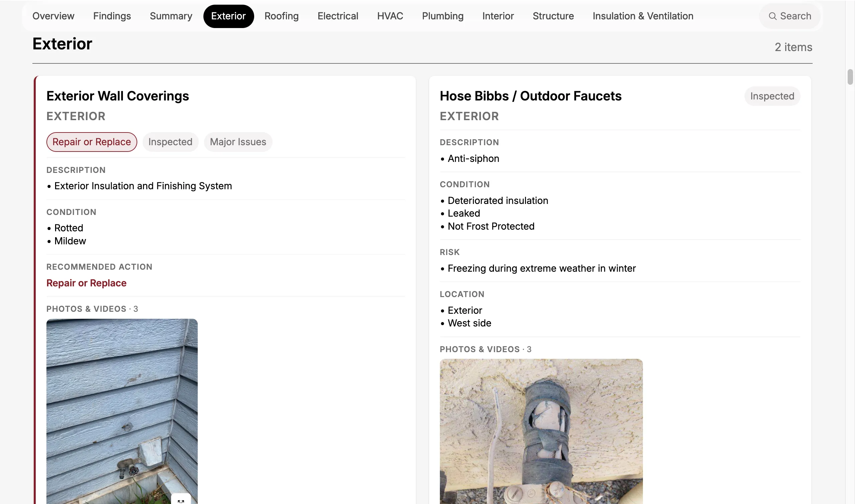
Task: Click the page vertical scrollbar thumb
Action: [850, 77]
